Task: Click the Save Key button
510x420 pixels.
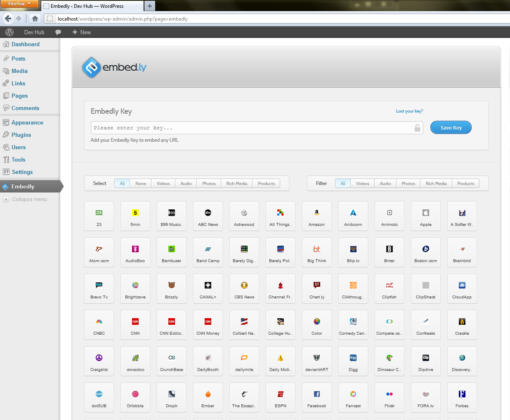Action: coord(451,127)
